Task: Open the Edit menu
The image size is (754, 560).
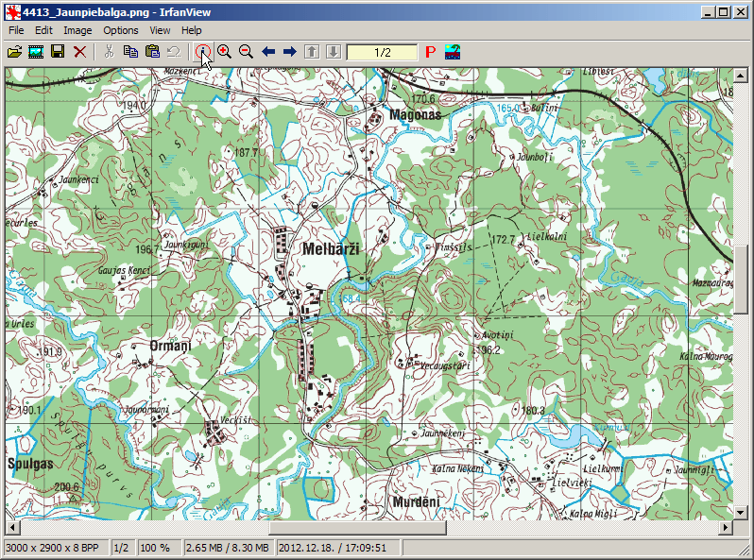Action: click(43, 30)
